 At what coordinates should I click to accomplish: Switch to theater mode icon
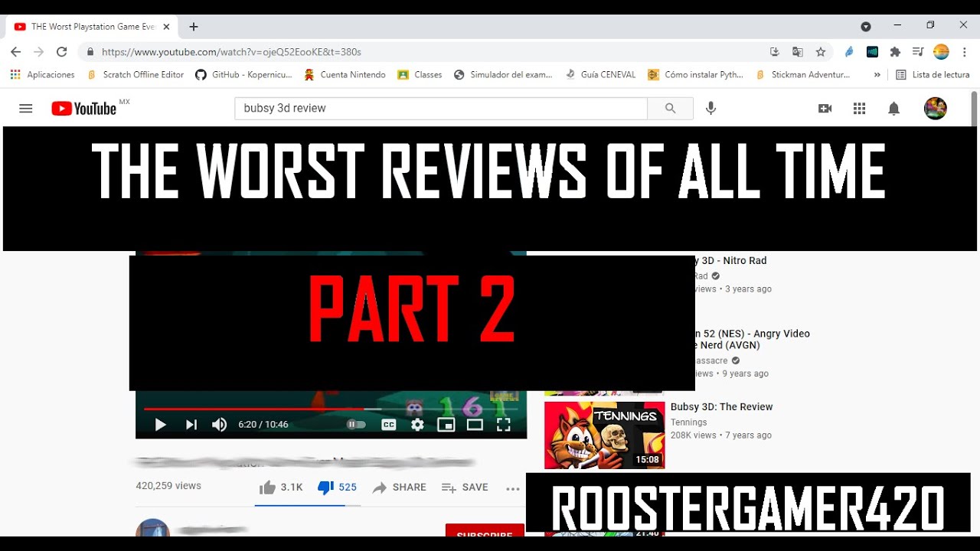pyautogui.click(x=475, y=425)
